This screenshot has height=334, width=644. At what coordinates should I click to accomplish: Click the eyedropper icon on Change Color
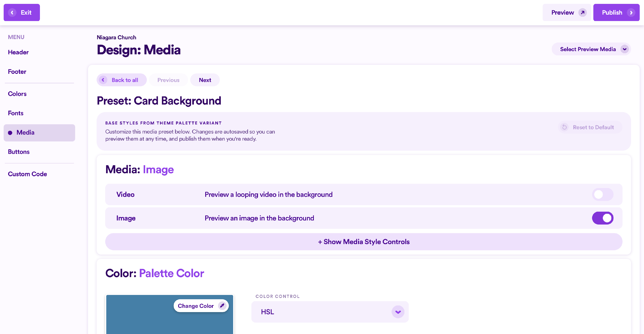click(x=222, y=305)
